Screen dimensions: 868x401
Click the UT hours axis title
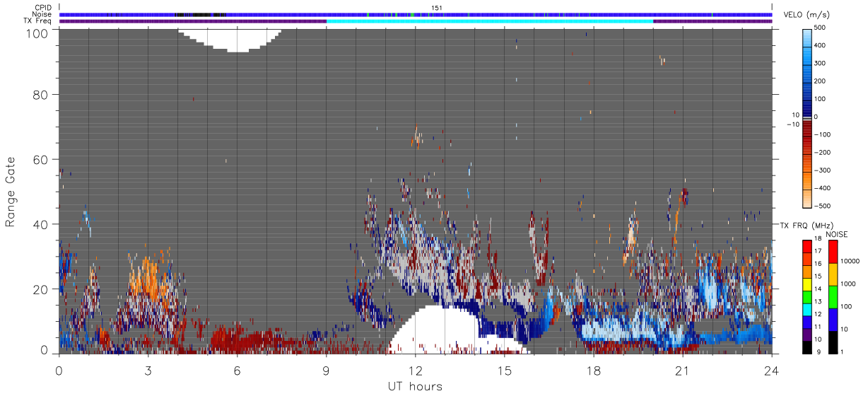[x=414, y=386]
